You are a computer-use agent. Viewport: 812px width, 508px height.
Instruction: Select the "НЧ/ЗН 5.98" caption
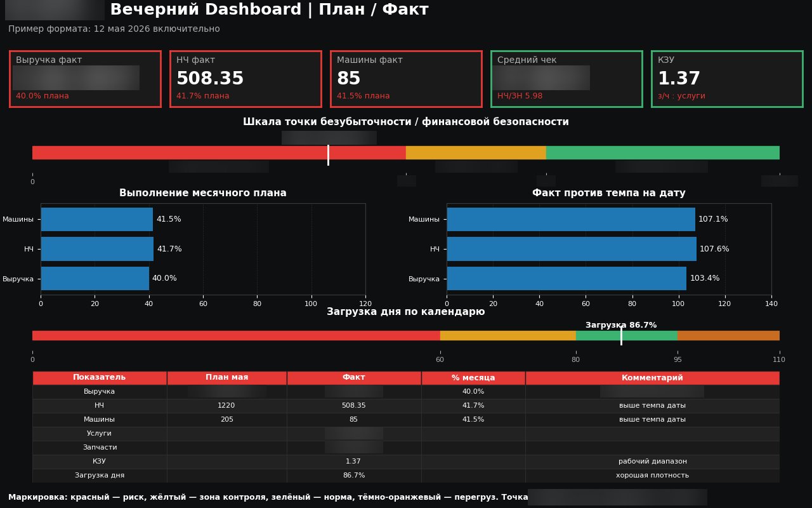520,96
